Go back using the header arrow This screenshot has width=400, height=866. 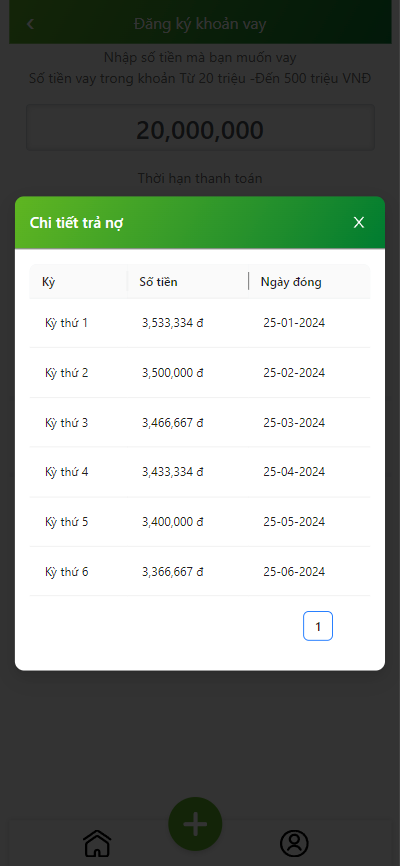(x=30, y=24)
